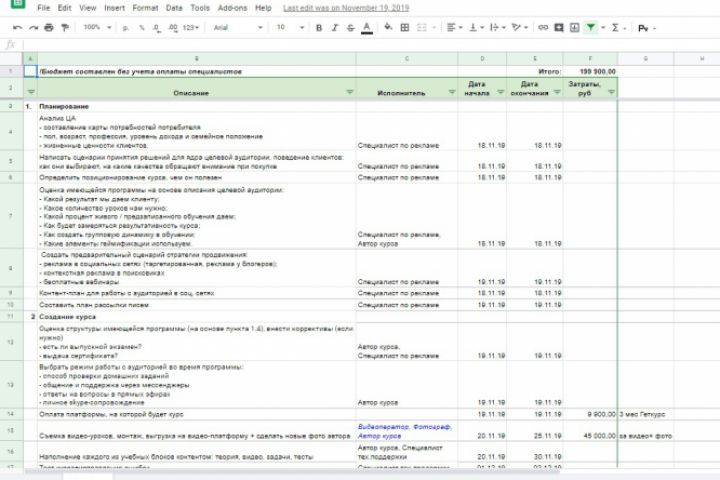Click the Google Sheets home icon
This screenshot has height=480, width=720.
17,3
